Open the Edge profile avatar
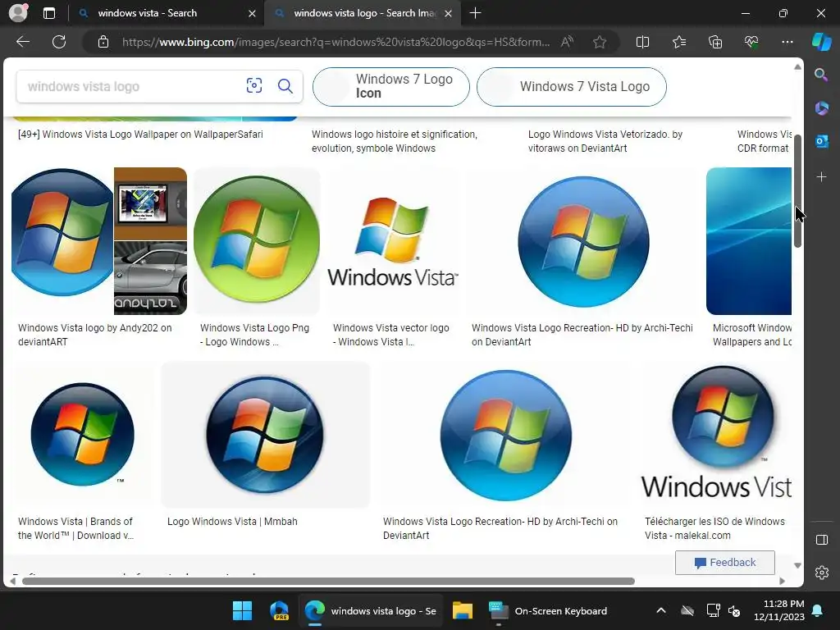Viewport: 840px width, 630px height. click(18, 13)
